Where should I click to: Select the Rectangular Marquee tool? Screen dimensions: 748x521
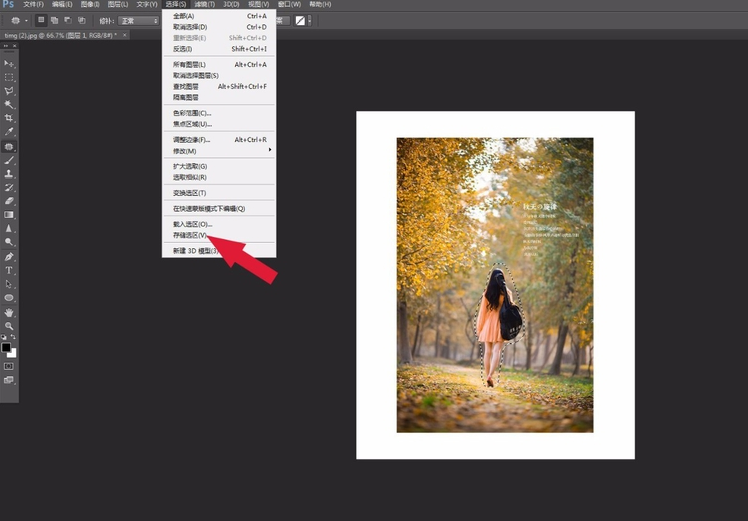pyautogui.click(x=9, y=77)
